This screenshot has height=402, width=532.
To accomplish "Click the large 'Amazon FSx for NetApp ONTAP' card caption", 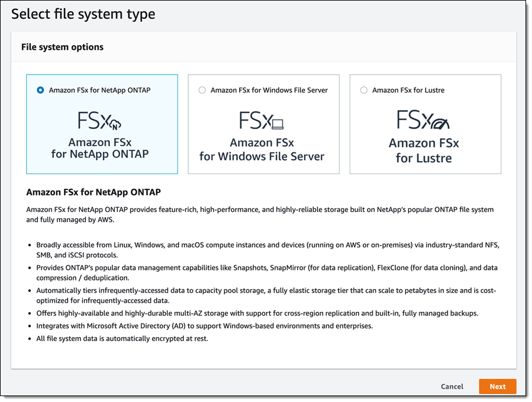I will 100,148.
